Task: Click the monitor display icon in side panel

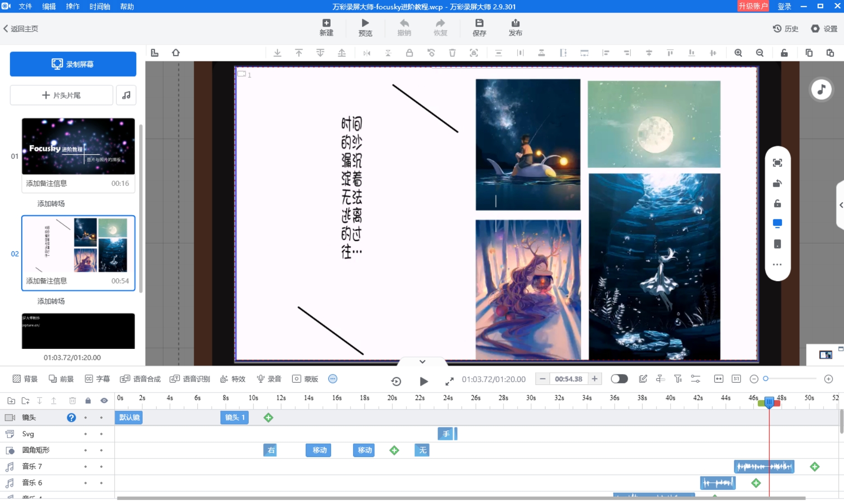Action: tap(777, 223)
